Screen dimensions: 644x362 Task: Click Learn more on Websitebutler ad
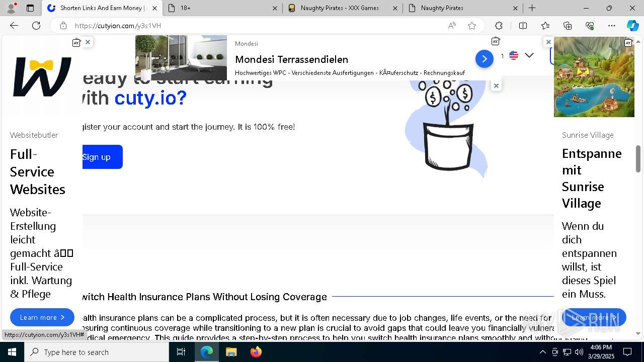click(x=42, y=317)
